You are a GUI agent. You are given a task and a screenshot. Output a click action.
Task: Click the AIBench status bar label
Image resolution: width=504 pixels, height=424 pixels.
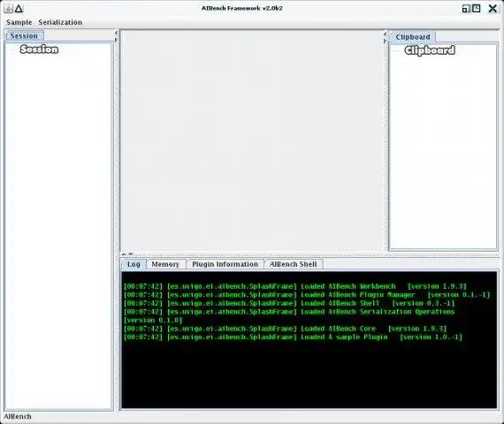point(18,416)
